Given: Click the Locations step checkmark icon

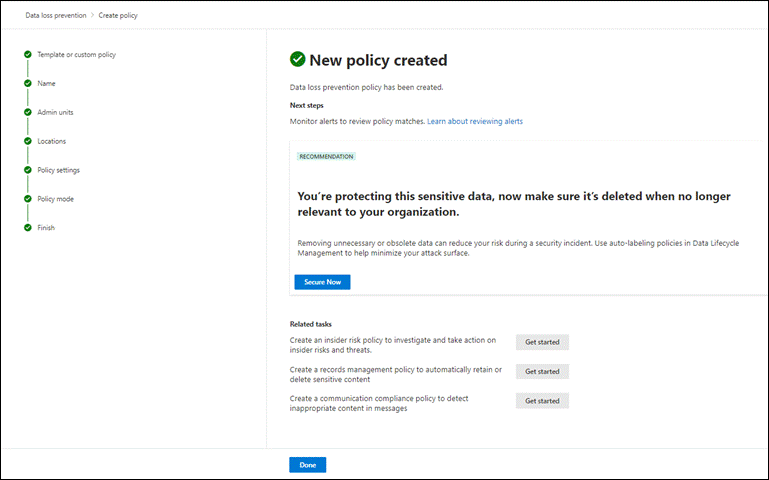Looking at the screenshot, I should 28,141.
